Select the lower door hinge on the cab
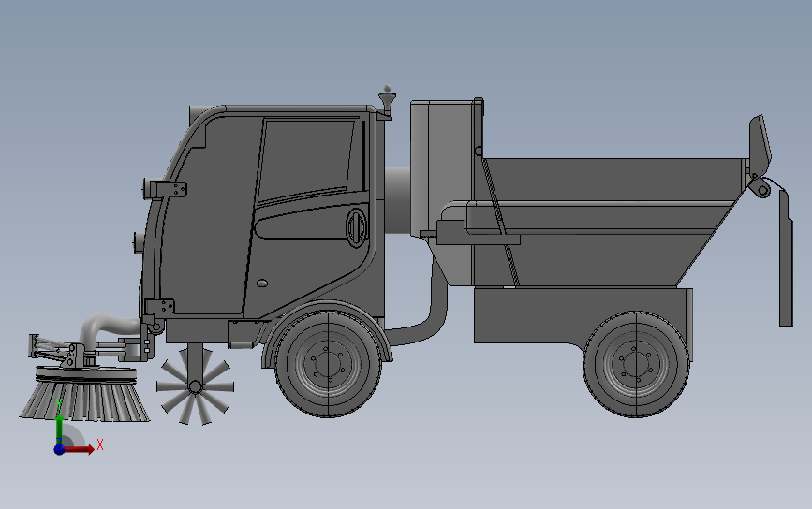The height and width of the screenshot is (509, 812). [x=158, y=306]
